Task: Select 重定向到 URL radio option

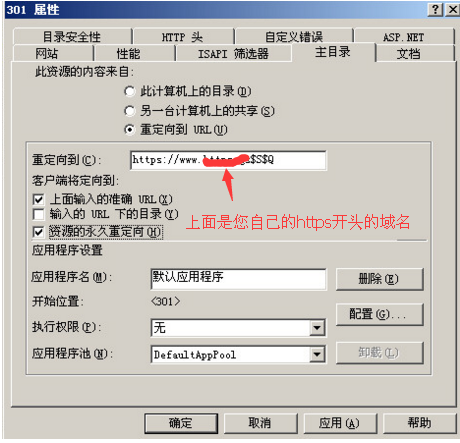Action: point(129,129)
